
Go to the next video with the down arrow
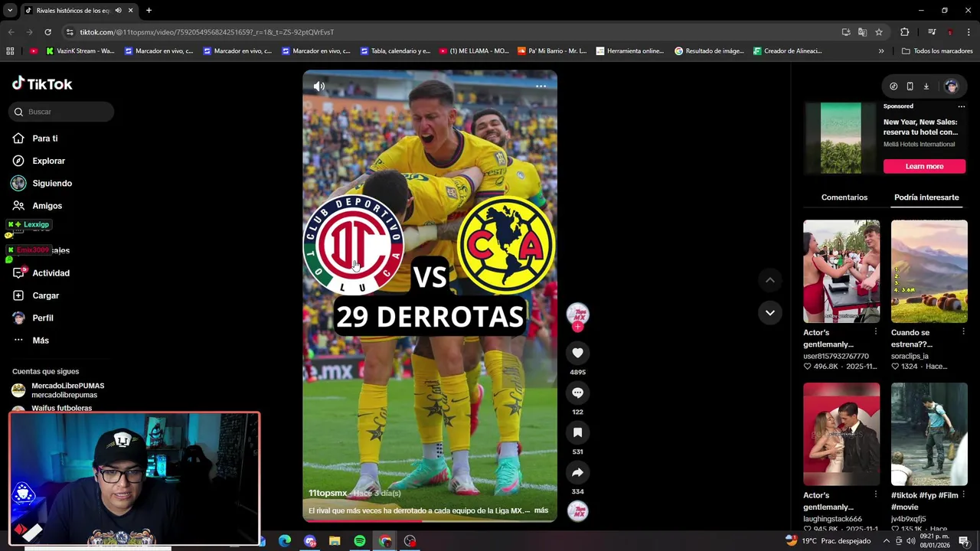(770, 312)
